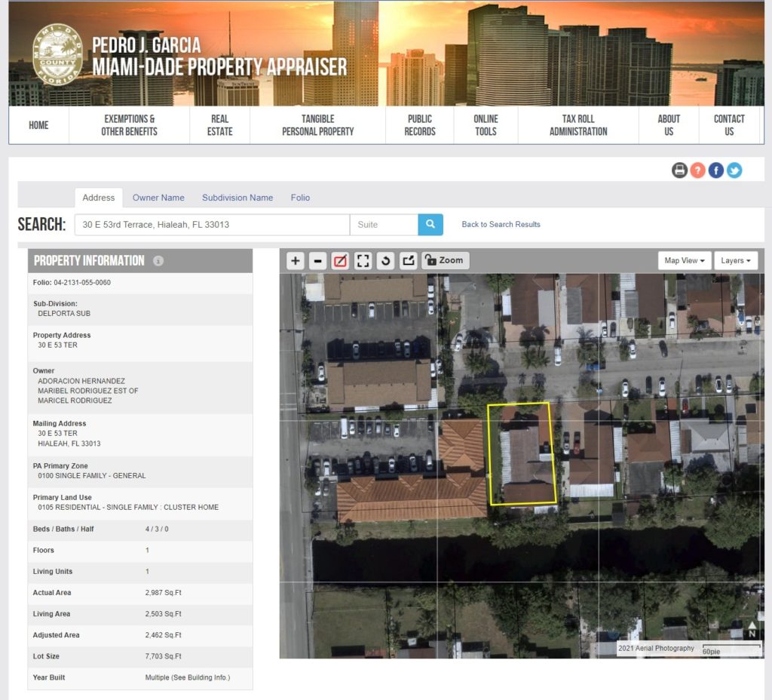The height and width of the screenshot is (700, 772).
Task: Reset the map with the rotate arrow icon
Action: tap(386, 261)
